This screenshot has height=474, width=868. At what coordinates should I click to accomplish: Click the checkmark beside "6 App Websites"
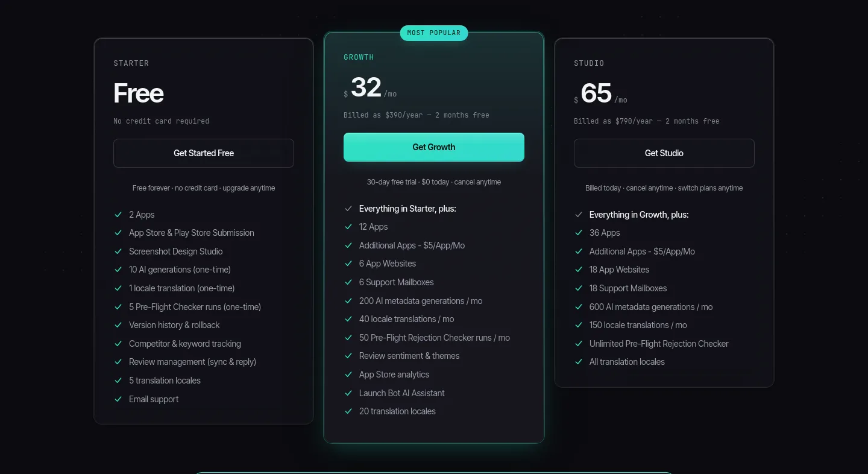click(348, 264)
